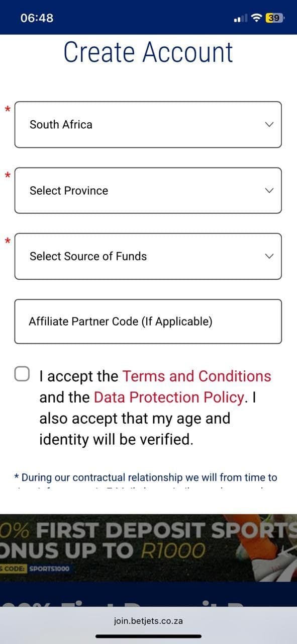This screenshot has height=644, width=297.
Task: Check the Terms and Conditions acceptance checkbox
Action: [x=22, y=373]
